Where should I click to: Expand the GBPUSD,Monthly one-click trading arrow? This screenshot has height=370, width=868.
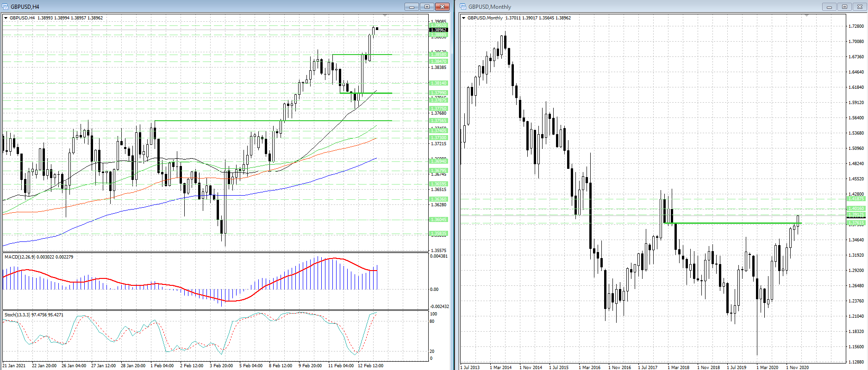464,18
